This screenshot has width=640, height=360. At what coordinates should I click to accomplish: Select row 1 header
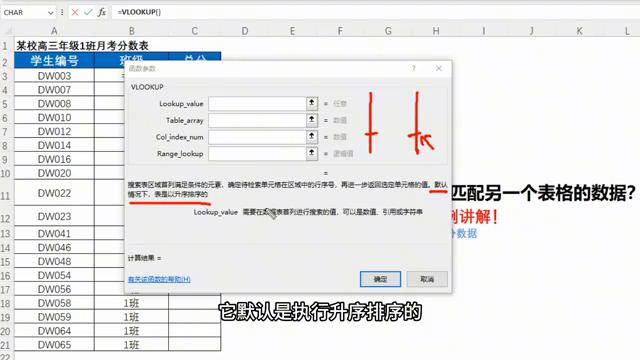[x=6, y=45]
